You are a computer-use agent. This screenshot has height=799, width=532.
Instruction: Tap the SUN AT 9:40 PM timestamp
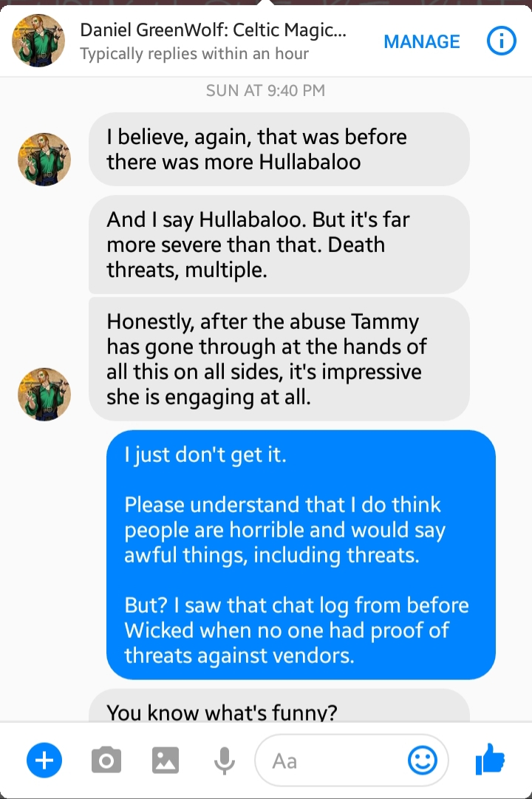tap(265, 90)
